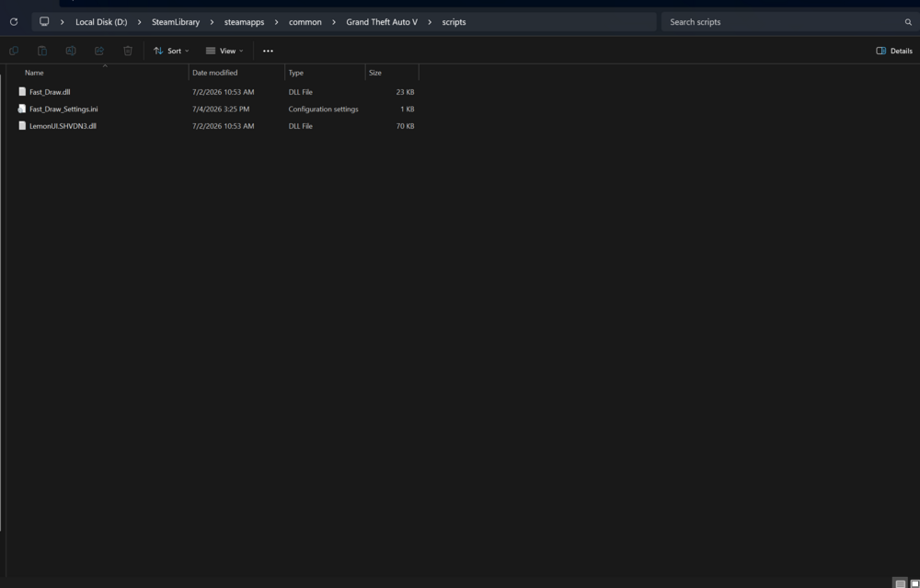This screenshot has height=588, width=920.
Task: Click the DLL File type of LemonUI.SHVDN3.dll
Action: click(x=301, y=126)
